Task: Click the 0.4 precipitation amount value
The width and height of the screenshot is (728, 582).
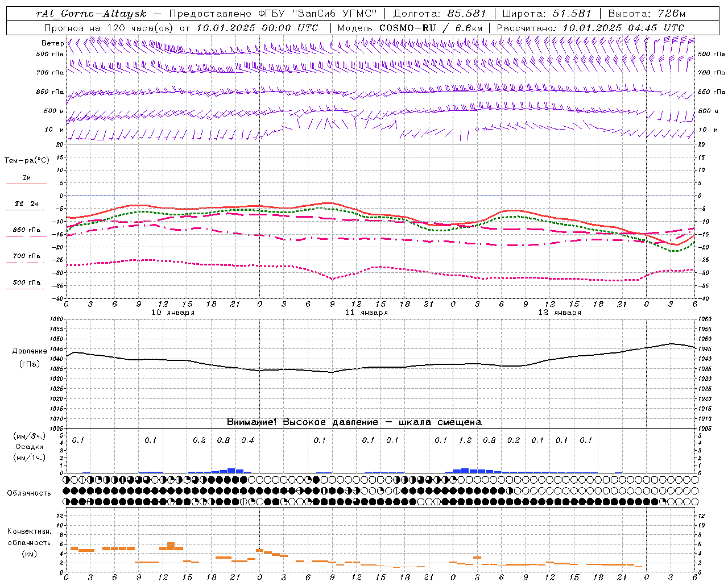Action: [247, 440]
